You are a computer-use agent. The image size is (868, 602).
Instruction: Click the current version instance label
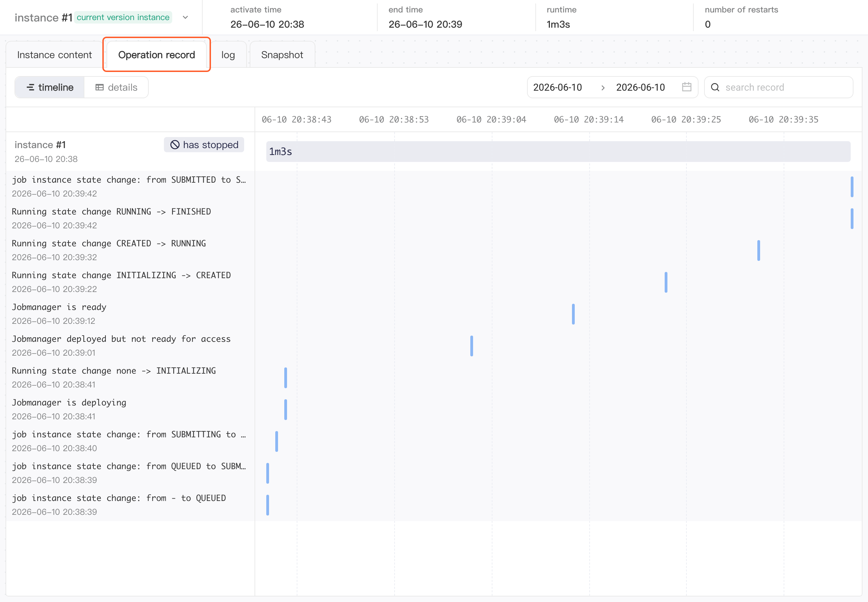pyautogui.click(x=123, y=17)
